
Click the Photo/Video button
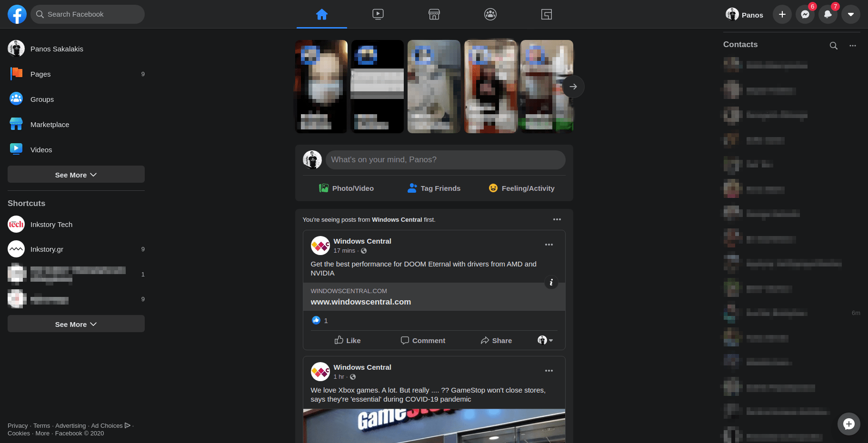tap(346, 188)
